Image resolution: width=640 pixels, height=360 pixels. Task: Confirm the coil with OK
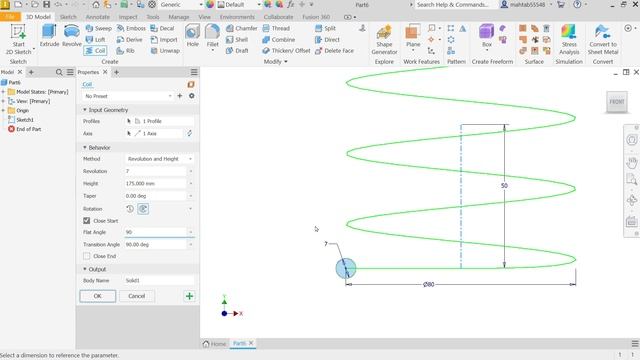pyautogui.click(x=98, y=296)
